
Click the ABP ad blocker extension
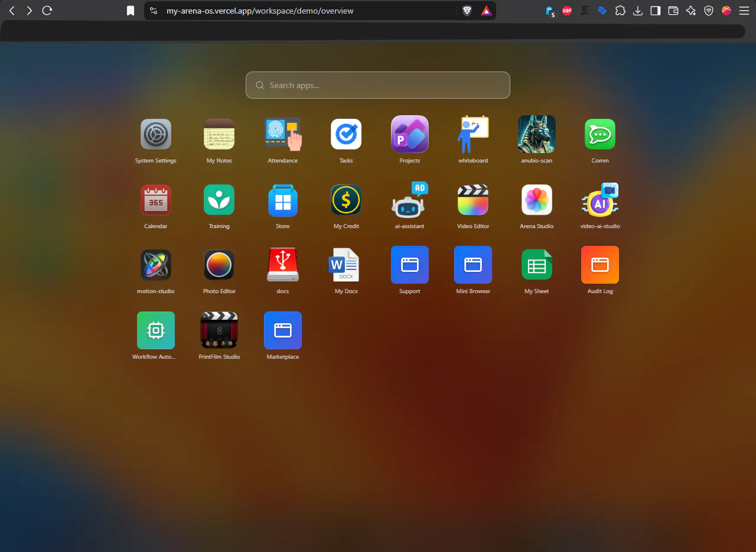tap(567, 11)
